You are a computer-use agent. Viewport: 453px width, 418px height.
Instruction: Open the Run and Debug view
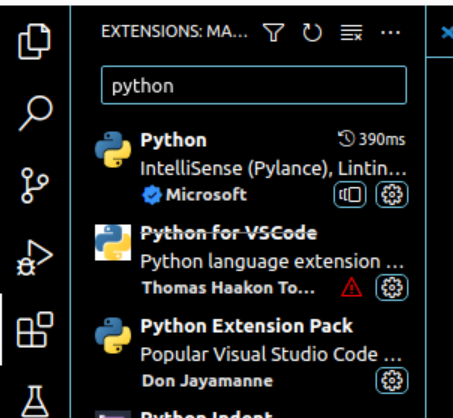[35, 258]
